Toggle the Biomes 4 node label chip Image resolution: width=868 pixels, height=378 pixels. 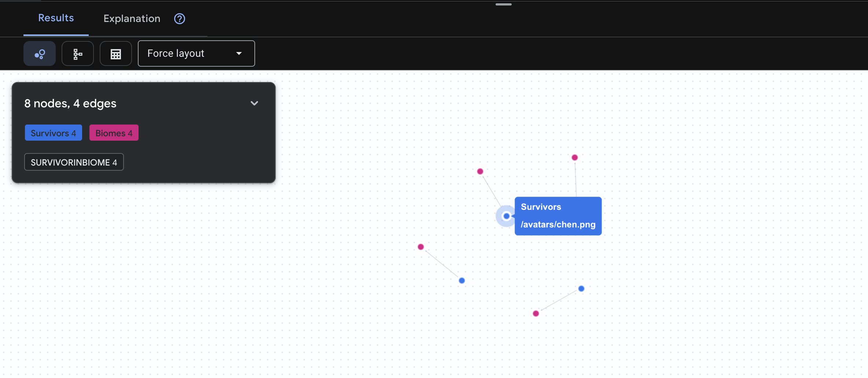(114, 133)
